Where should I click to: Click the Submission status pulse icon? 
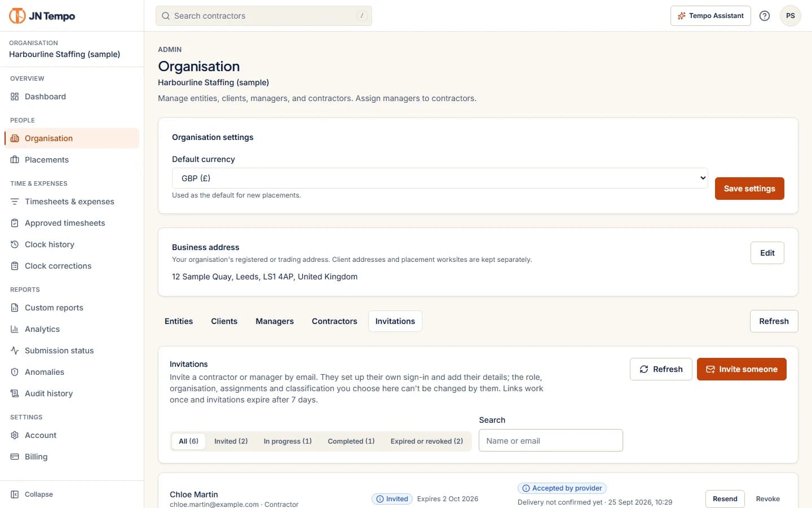[15, 351]
